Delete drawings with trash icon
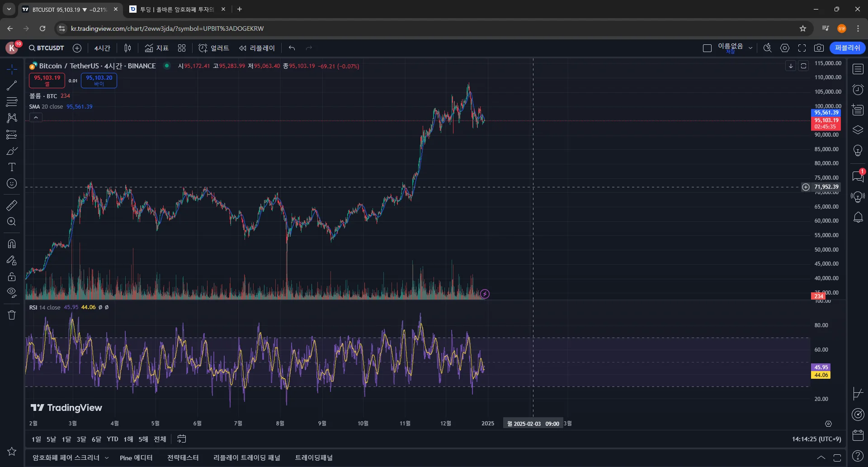868x467 pixels. (x=12, y=315)
